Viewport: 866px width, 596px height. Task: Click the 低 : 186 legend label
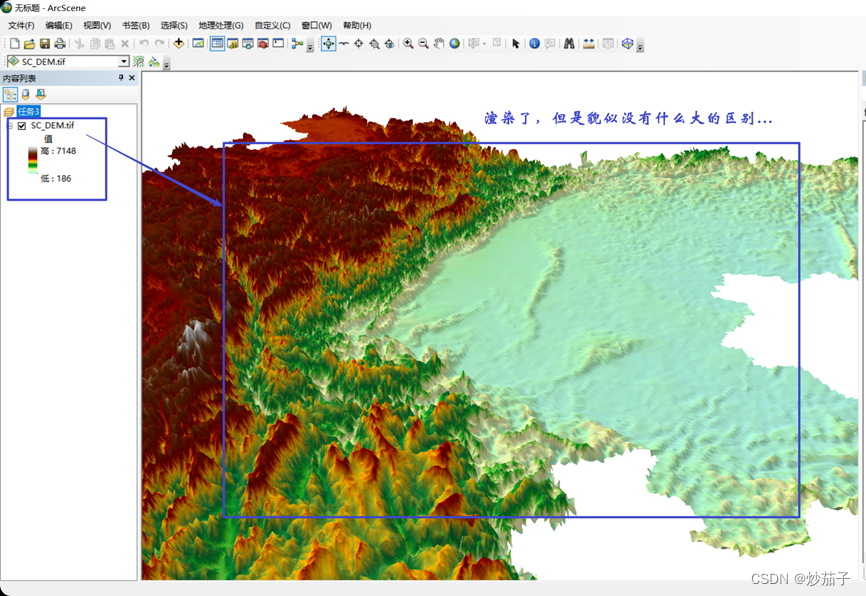click(x=56, y=178)
